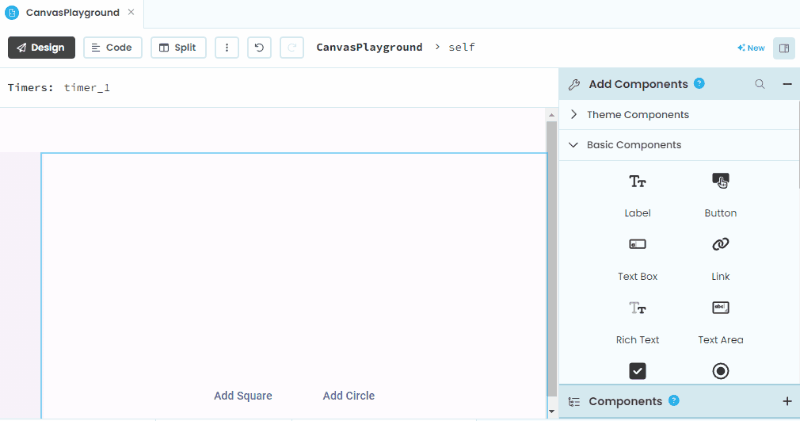800x421 pixels.
Task: Switch to the Split view
Action: (178, 48)
